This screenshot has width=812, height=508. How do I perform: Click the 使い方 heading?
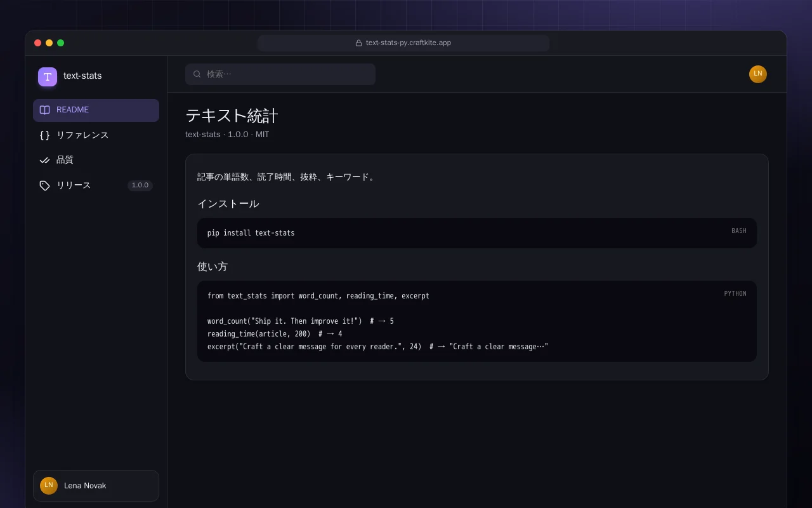point(213,267)
